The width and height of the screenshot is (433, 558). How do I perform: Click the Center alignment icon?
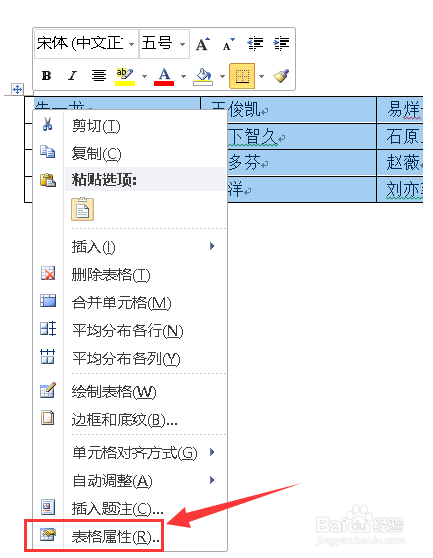[x=99, y=75]
